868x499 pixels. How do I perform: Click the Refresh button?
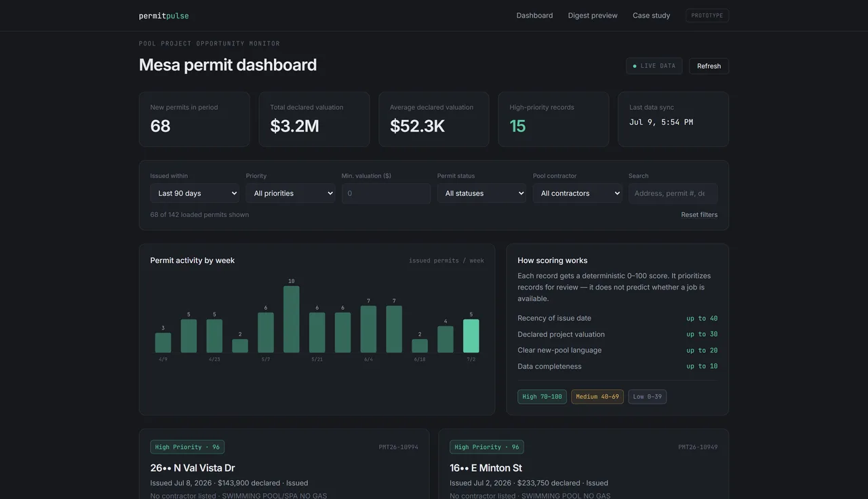tap(709, 66)
